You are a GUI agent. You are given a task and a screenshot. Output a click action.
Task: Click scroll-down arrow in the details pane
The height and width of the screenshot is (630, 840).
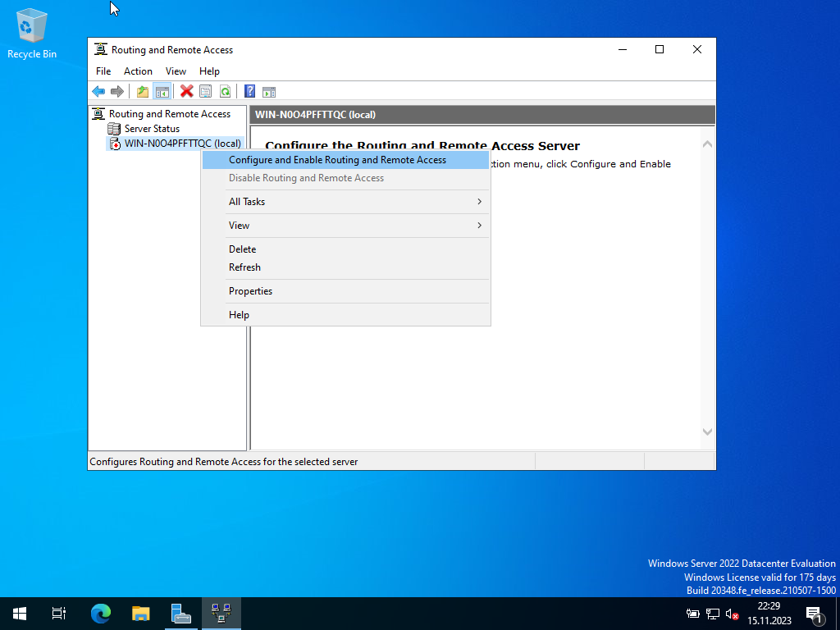707,431
